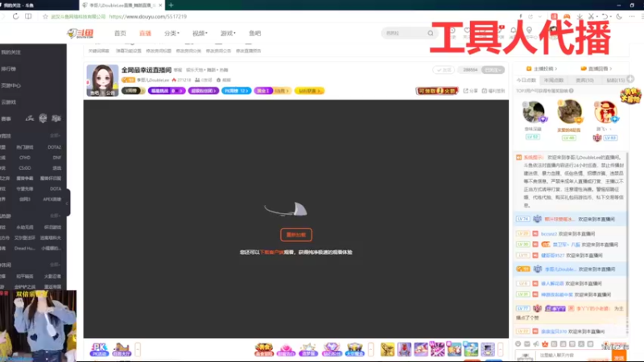Click the floating 美食 food event icon
Viewport: 644px width, 362px height.
[630, 96]
